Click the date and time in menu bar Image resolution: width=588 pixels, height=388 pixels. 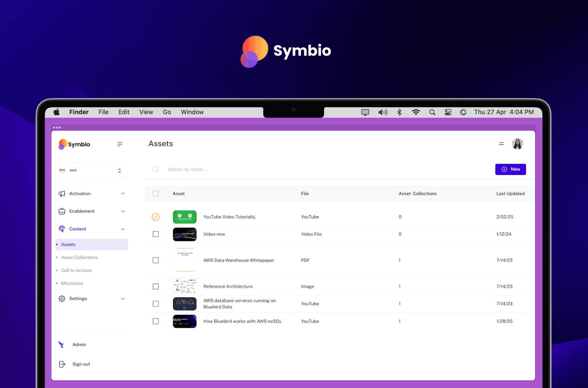pos(504,112)
